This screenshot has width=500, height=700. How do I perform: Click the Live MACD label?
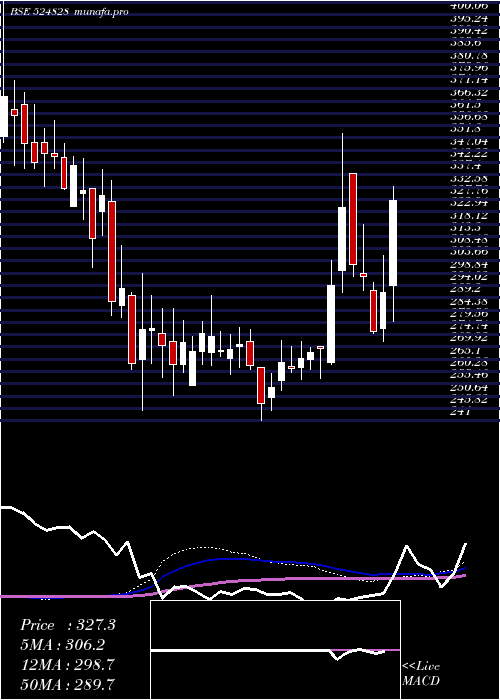(x=421, y=673)
